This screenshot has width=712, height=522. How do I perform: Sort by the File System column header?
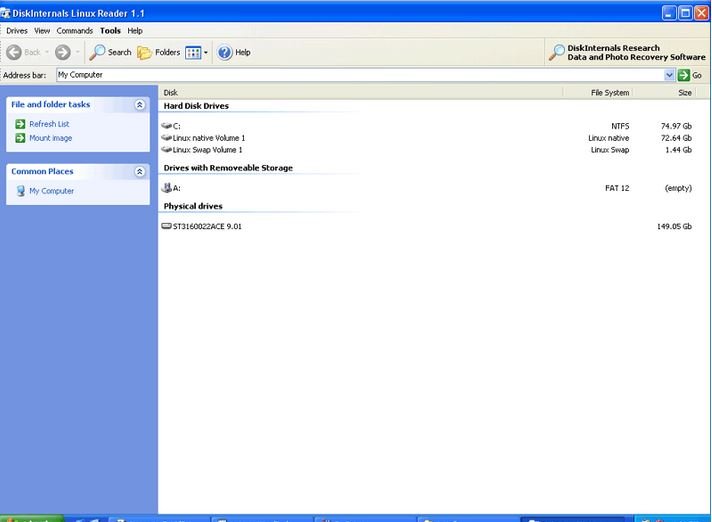(x=598, y=93)
